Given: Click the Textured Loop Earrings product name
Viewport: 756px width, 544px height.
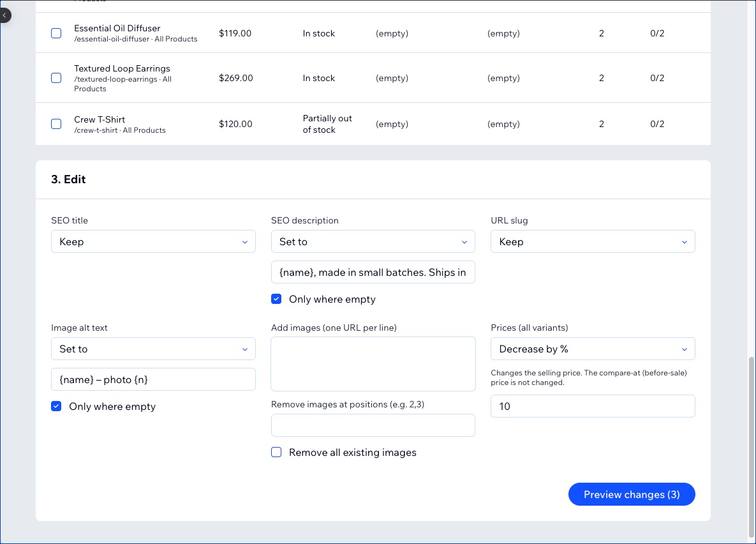Looking at the screenshot, I should click(122, 68).
